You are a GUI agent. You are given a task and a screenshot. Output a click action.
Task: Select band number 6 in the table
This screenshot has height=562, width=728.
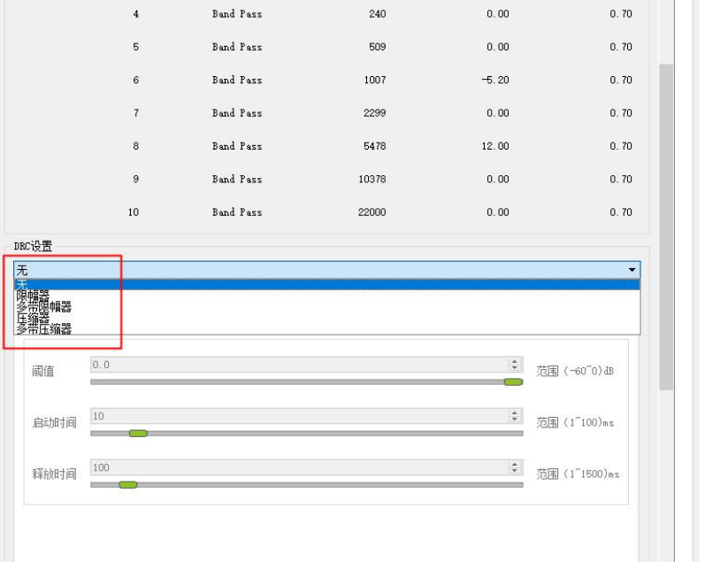[x=135, y=80]
